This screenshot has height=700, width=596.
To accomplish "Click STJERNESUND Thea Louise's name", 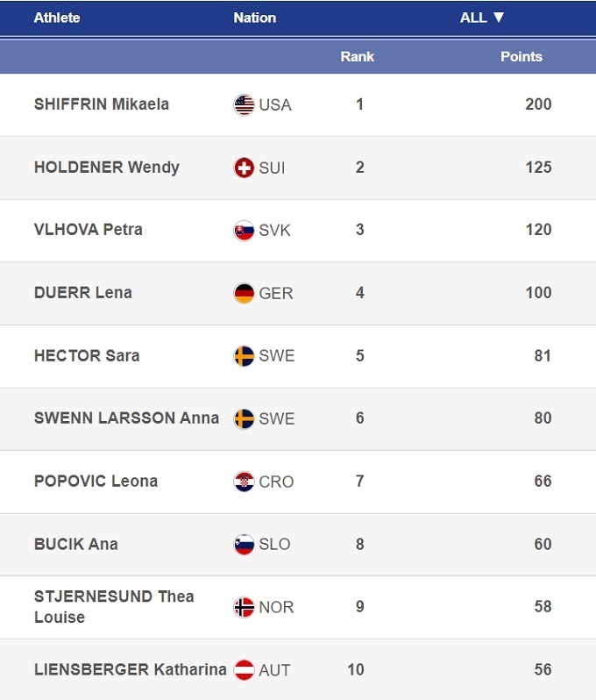I will [114, 606].
